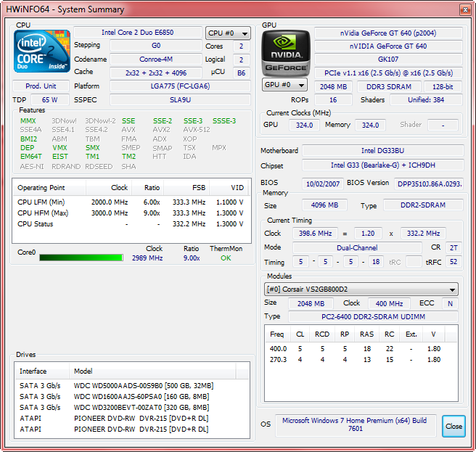This screenshot has height=452, width=476.
Task: Select the CPU LFM (Min) row
Action: pos(131,202)
